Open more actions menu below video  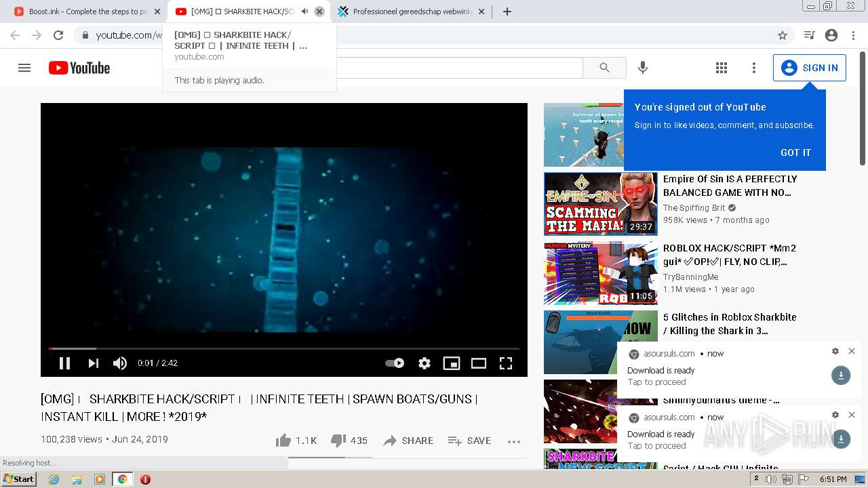514,441
